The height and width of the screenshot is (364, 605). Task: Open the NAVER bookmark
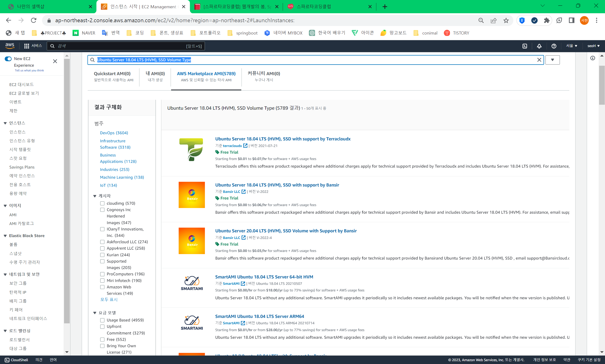click(x=84, y=33)
